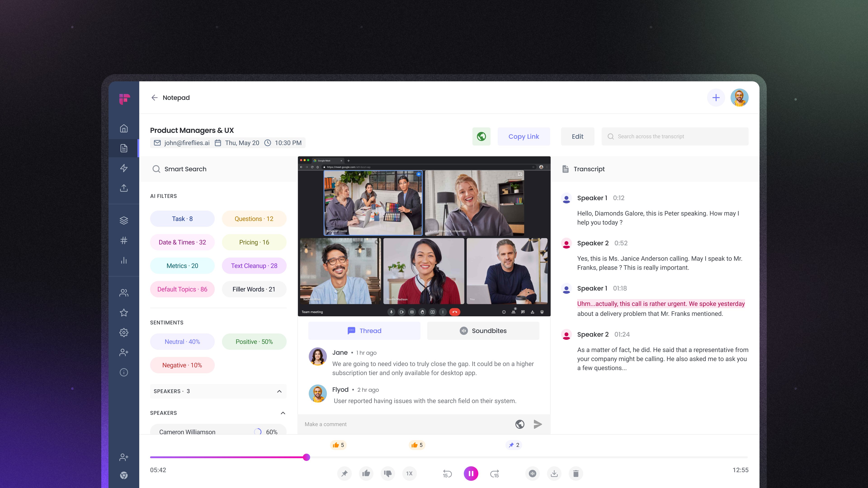
Task: Enable the Filler Words filter
Action: (254, 289)
